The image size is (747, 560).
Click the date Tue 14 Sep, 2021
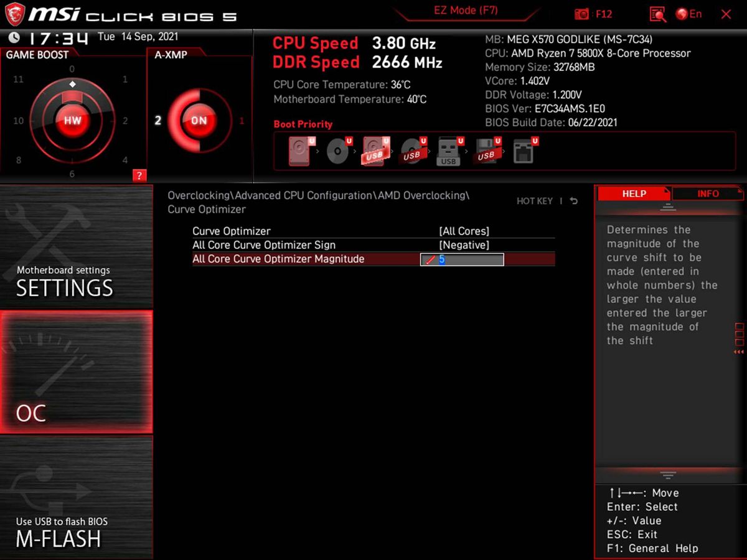pyautogui.click(x=138, y=37)
